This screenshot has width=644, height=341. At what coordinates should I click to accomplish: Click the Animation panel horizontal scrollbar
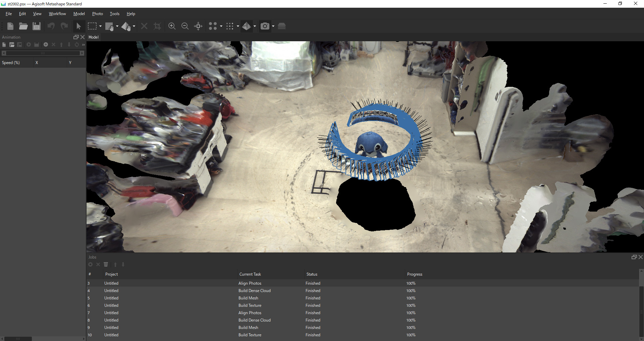coord(43,53)
